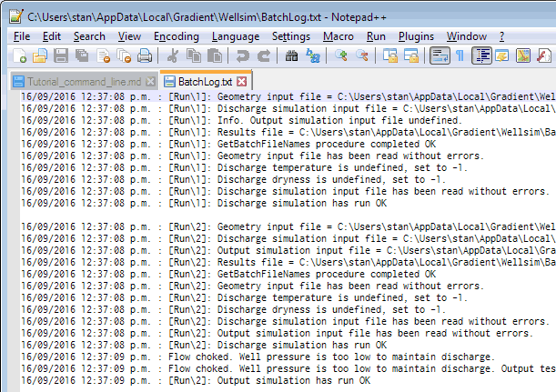Screen dimensions: 556x392
Task: Open the Replace dialog toolbar icon
Action: 313,55
